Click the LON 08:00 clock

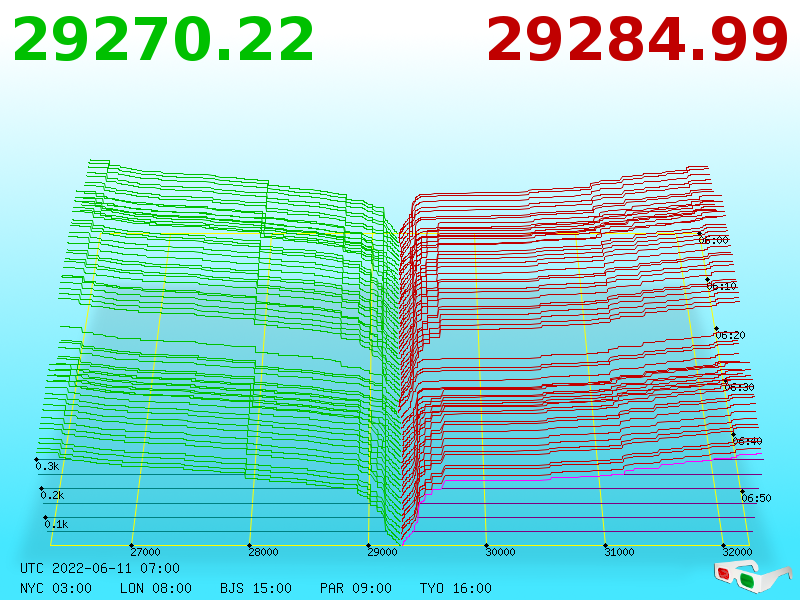(156, 588)
